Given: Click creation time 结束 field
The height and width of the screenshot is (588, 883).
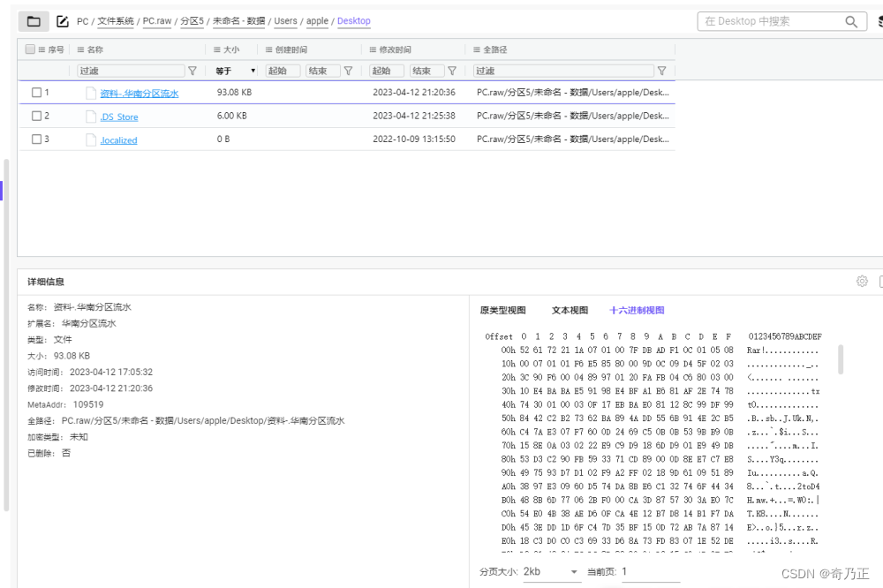Looking at the screenshot, I should click(323, 71).
